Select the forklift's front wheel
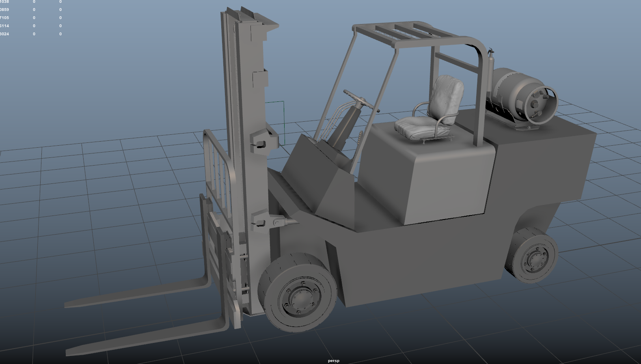The image size is (641, 364). (x=297, y=292)
